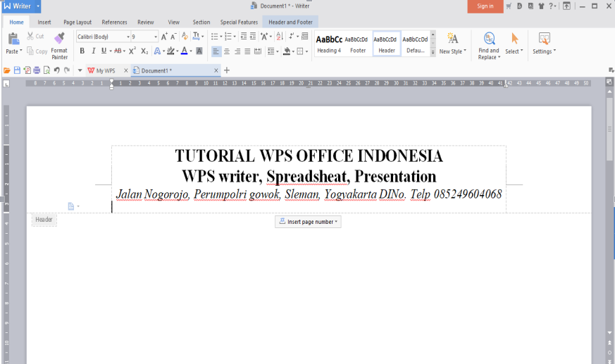Click the Redo arrow icon
The height and width of the screenshot is (364, 615).
[x=67, y=70]
